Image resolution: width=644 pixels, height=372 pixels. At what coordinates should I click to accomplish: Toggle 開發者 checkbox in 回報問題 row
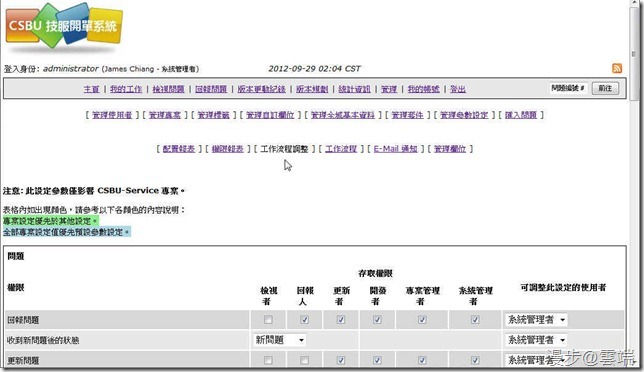(377, 319)
